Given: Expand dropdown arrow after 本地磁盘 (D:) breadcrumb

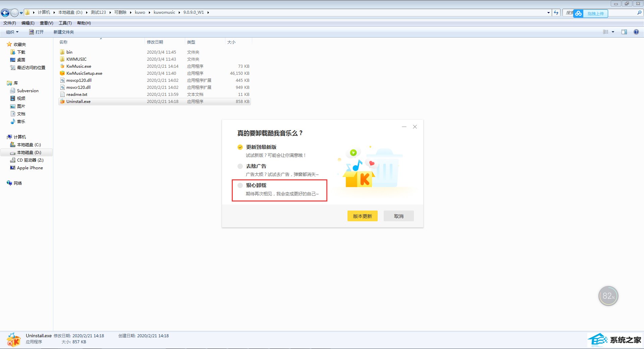Looking at the screenshot, I should (87, 12).
